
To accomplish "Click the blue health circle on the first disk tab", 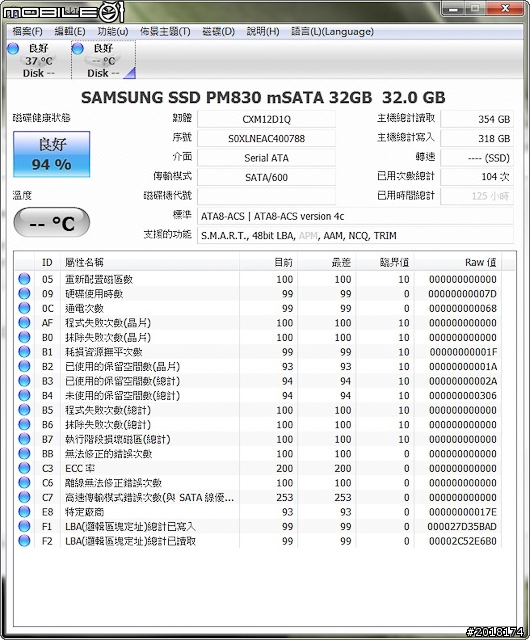I will click(13, 49).
